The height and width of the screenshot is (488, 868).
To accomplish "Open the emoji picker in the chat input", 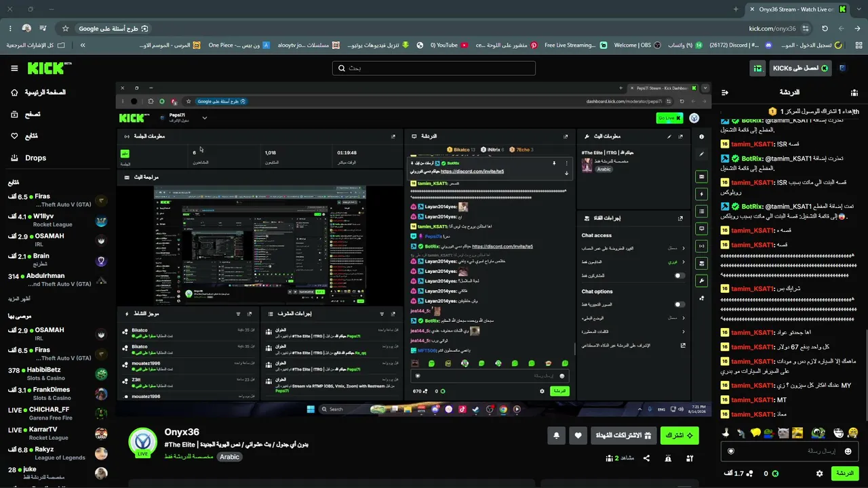I will [x=848, y=451].
